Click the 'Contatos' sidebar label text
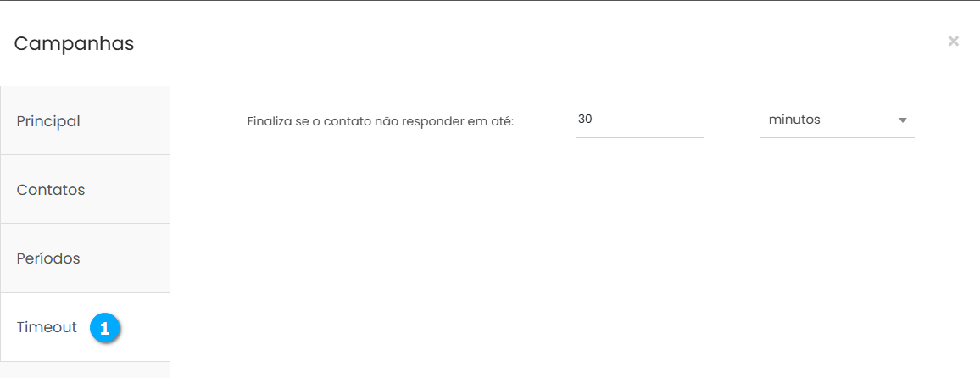 51,190
